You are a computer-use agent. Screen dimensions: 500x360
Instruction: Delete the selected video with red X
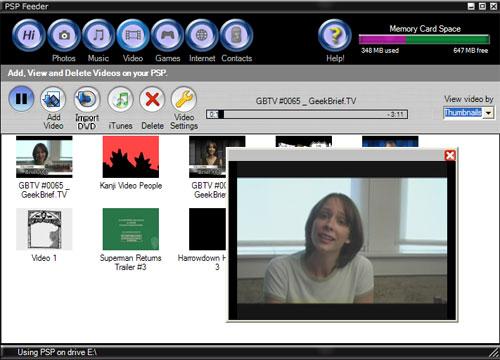tap(152, 99)
